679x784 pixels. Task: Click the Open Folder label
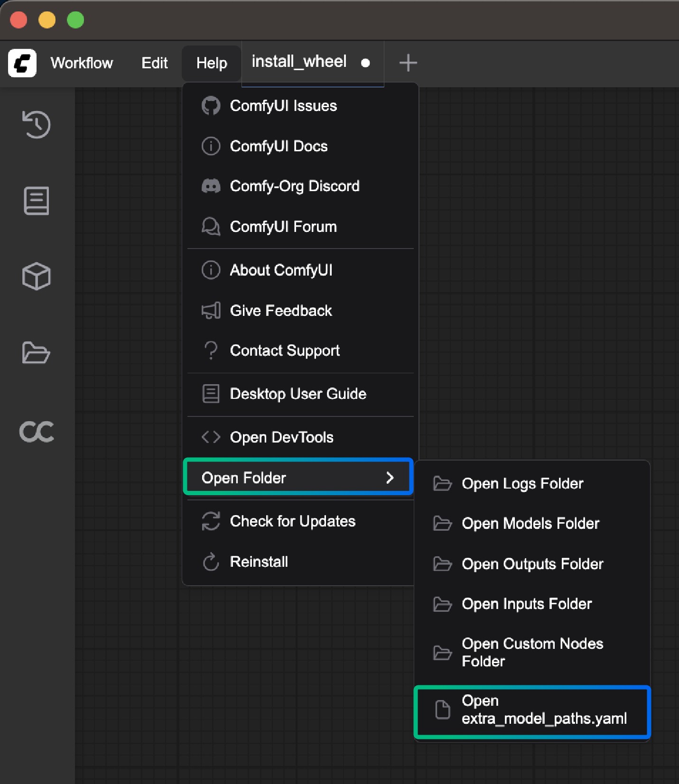point(244,478)
